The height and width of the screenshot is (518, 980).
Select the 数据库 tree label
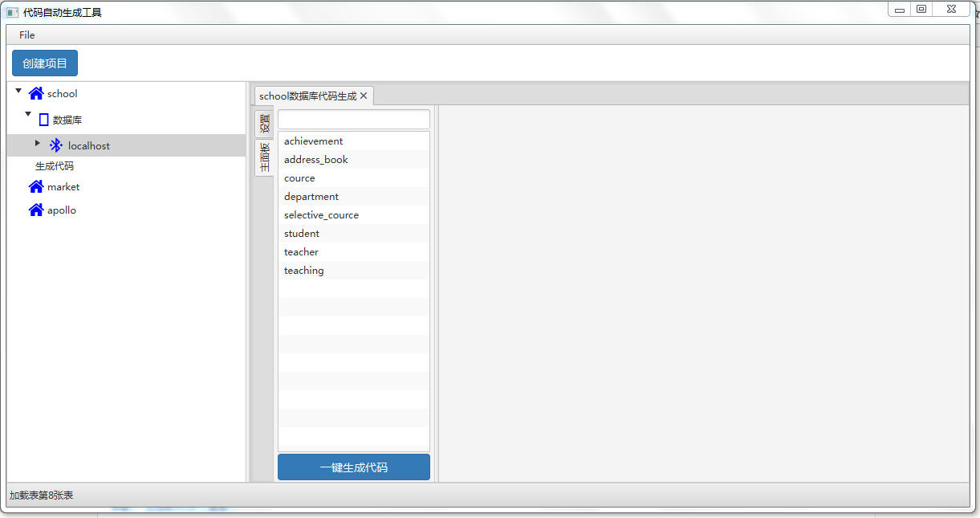(67, 120)
